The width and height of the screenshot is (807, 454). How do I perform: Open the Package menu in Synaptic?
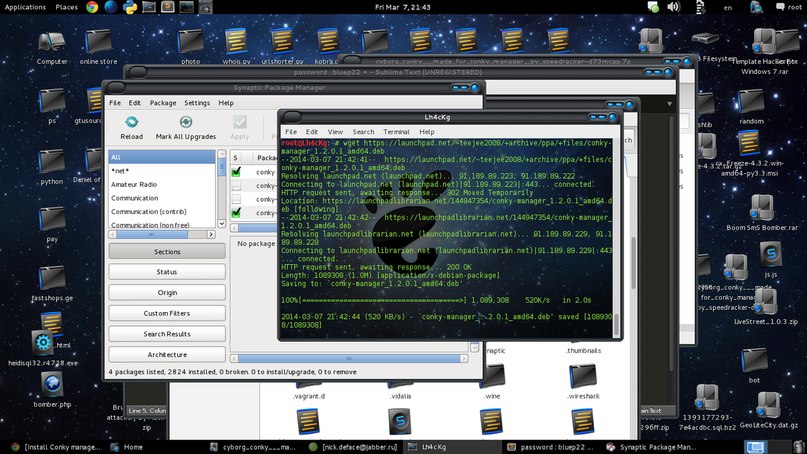pos(163,103)
